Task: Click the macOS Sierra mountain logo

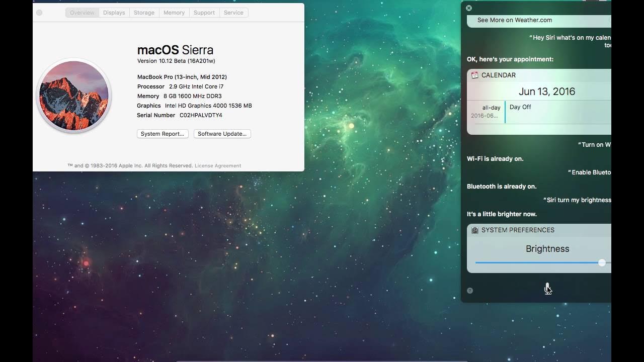Action: point(74,96)
